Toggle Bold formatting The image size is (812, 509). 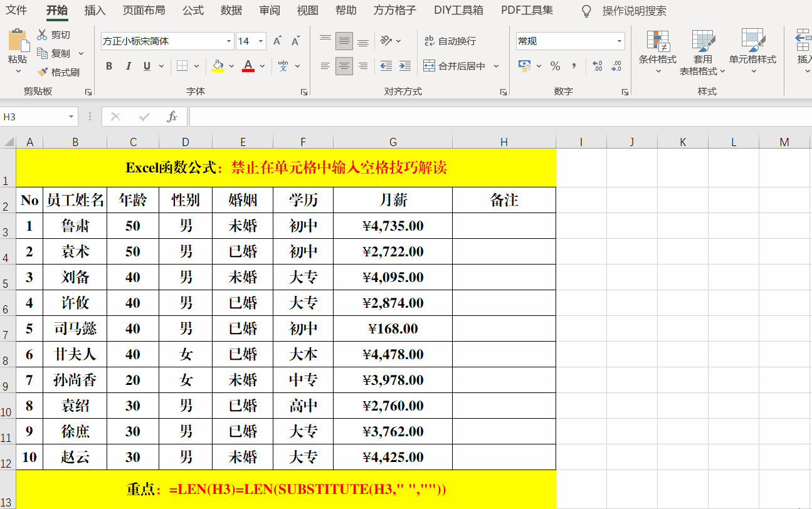(x=109, y=66)
